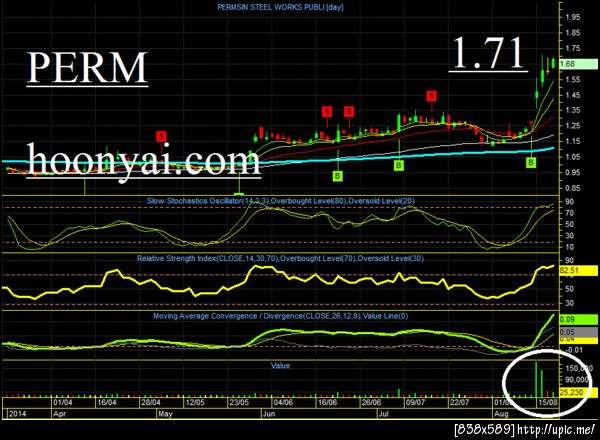Click the 1.15 price axis label
Screen dimensions: 600x440
(x=573, y=141)
